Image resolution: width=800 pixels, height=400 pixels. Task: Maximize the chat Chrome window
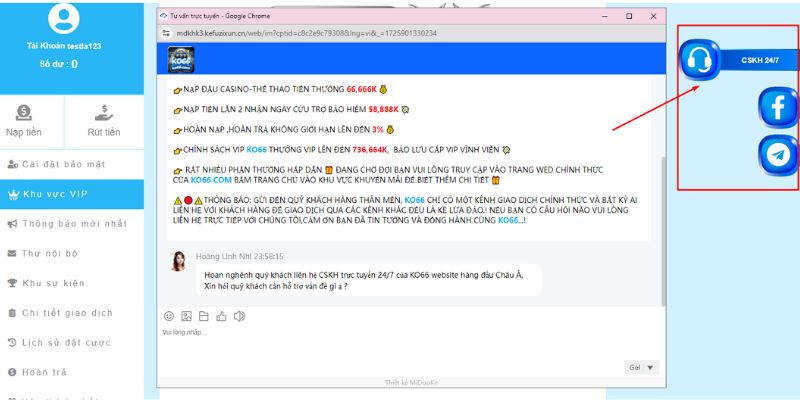coord(629,16)
